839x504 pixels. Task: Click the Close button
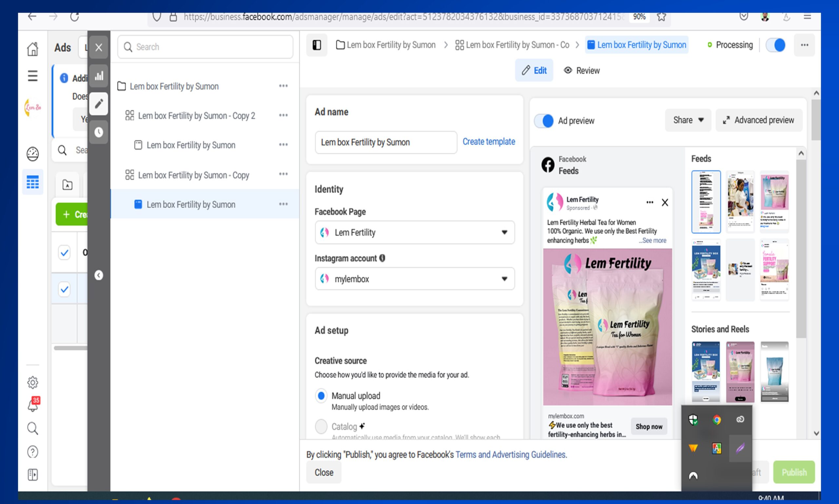(x=324, y=473)
